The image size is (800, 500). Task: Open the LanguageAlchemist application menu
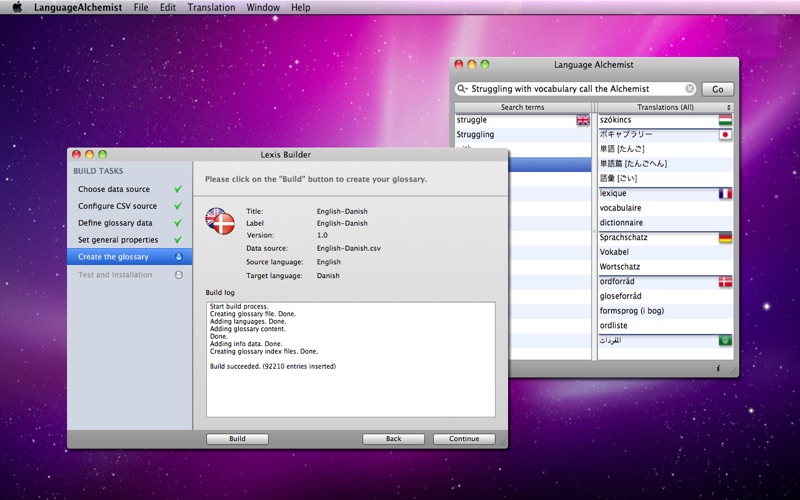tap(78, 7)
